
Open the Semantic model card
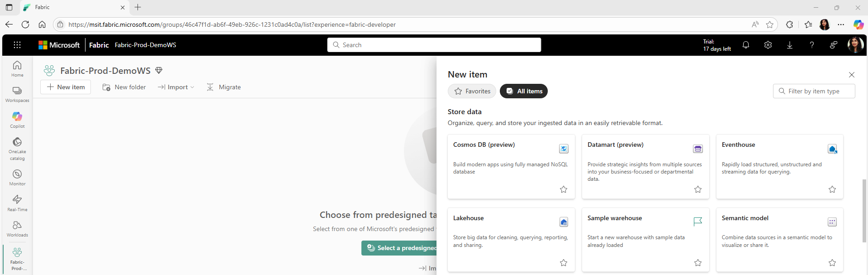(780, 240)
